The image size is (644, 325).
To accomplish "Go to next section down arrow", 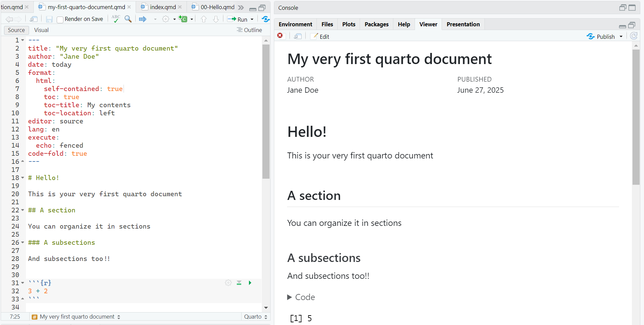I will point(216,19).
